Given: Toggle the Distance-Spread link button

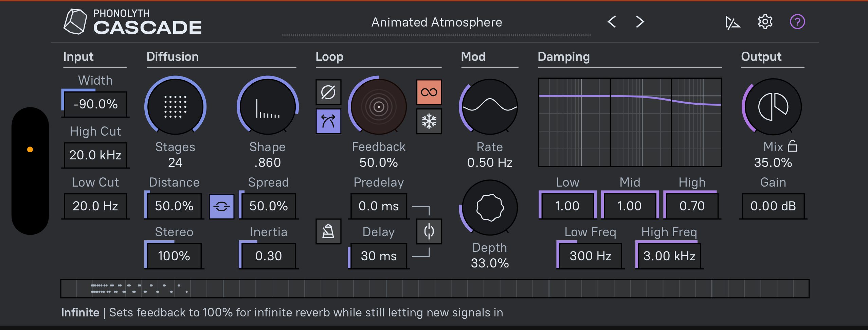Looking at the screenshot, I should pyautogui.click(x=221, y=206).
